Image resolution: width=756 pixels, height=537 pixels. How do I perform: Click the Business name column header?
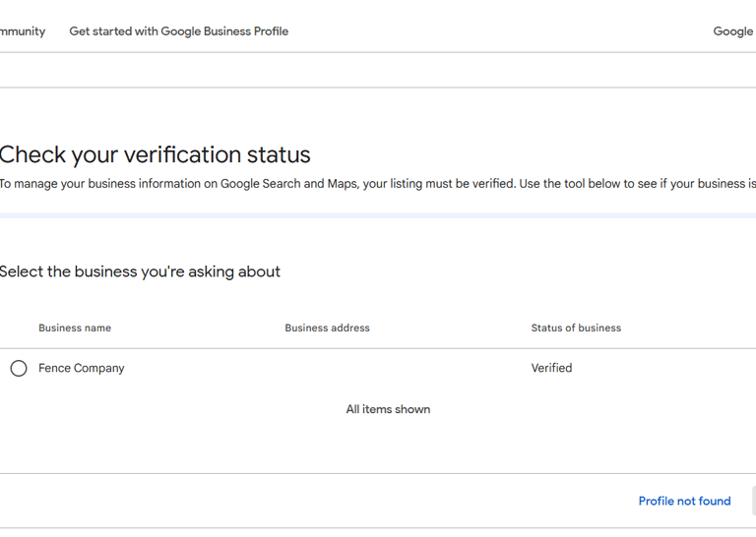(75, 328)
